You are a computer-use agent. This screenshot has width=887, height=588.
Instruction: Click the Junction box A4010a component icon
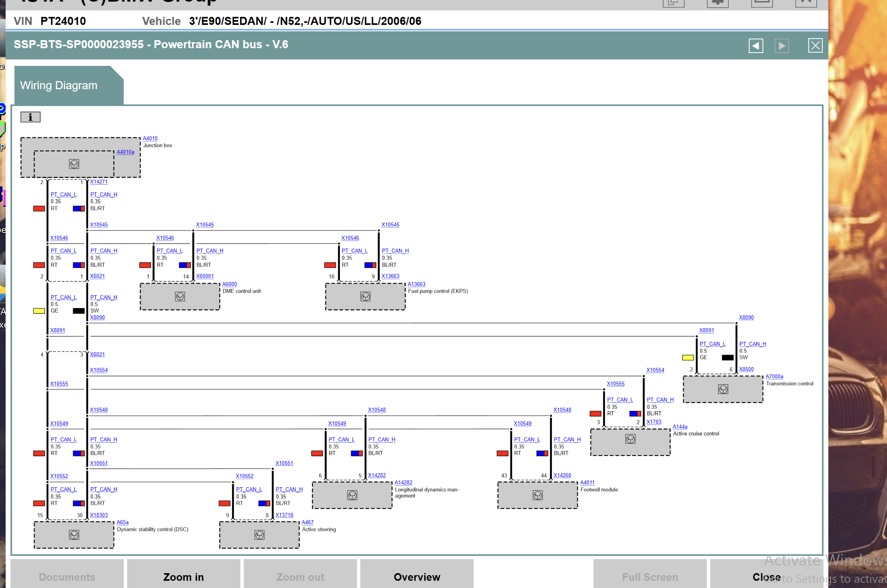[x=74, y=164]
